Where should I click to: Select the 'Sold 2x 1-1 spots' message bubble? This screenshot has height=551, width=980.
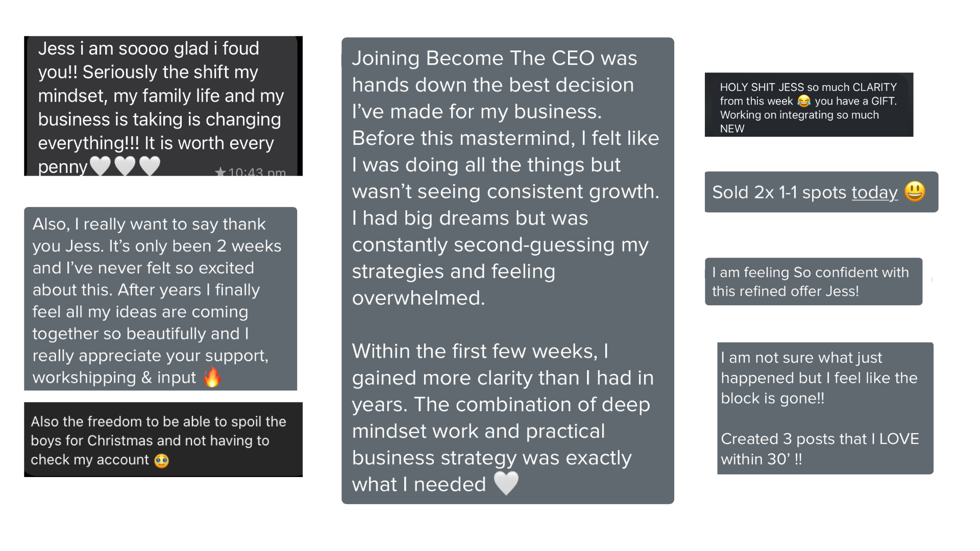pyautogui.click(x=821, y=192)
